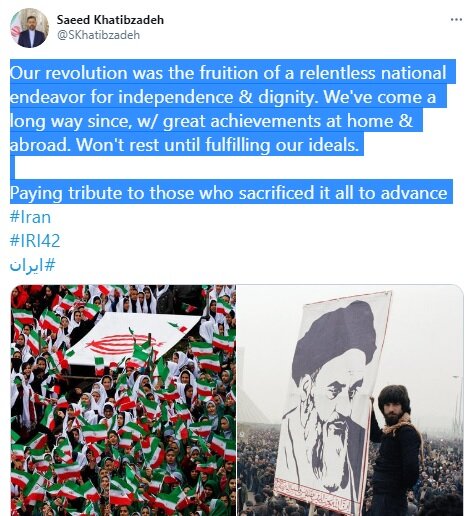Image resolution: width=467 pixels, height=516 pixels.
Task: Click the line starting "Paying tribute to those"
Action: coord(229,193)
